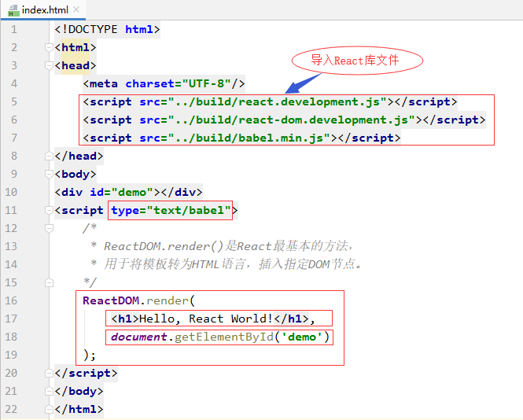Click the type="text/babel" attribute

click(171, 210)
